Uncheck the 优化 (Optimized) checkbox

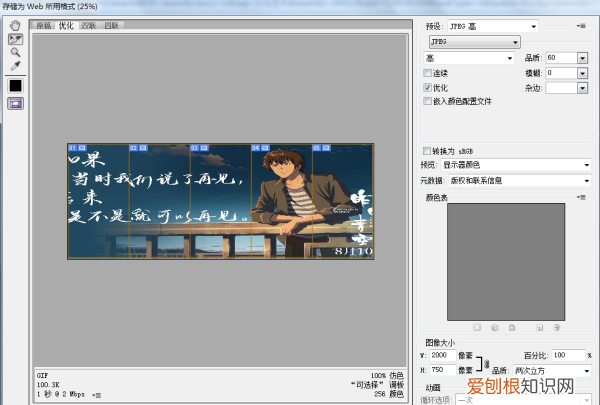(x=429, y=87)
